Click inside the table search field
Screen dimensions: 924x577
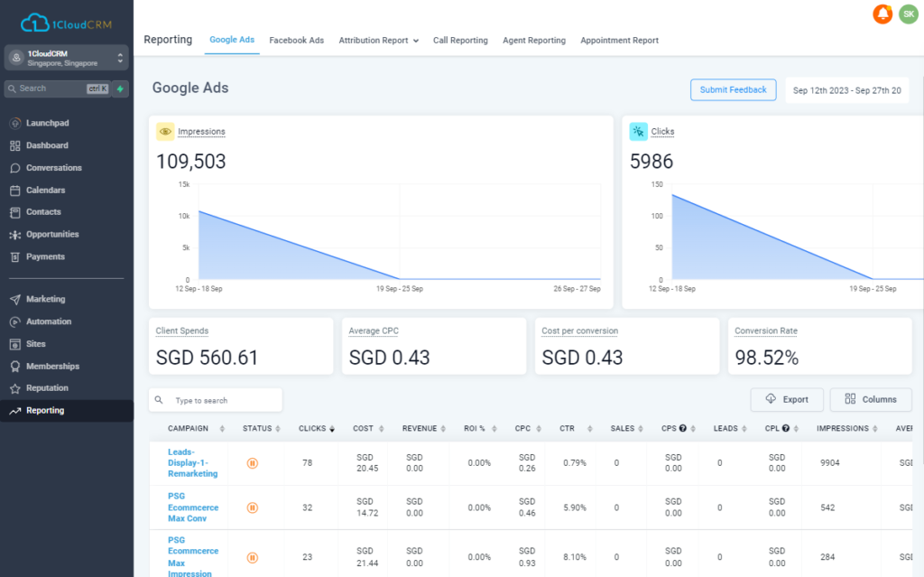[x=217, y=399]
